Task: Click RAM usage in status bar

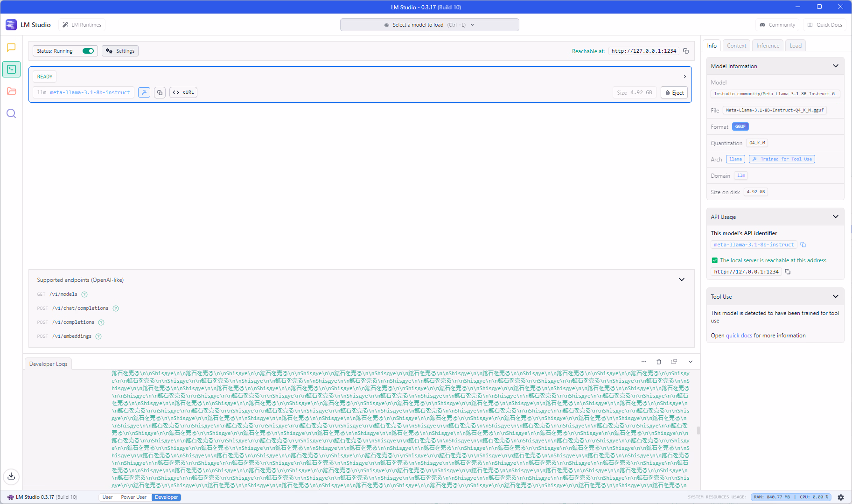Action: click(x=772, y=497)
